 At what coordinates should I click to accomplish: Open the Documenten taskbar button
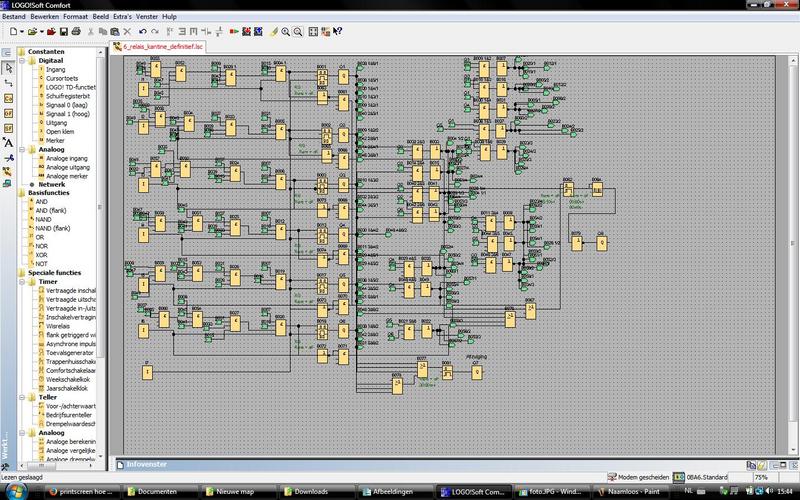157,491
